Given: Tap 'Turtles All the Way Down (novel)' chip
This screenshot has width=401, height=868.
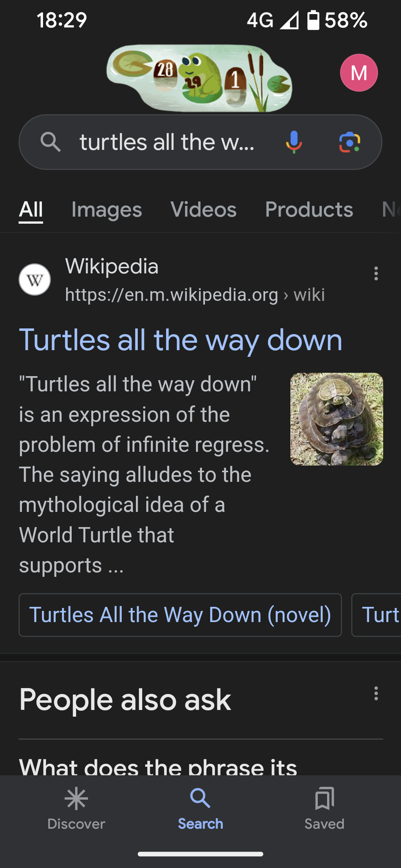Looking at the screenshot, I should pos(180,615).
